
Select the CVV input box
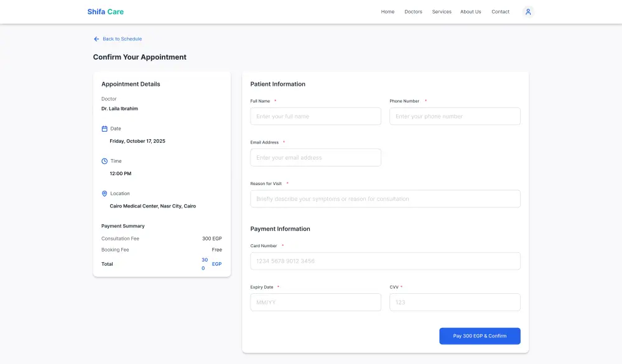click(455, 303)
